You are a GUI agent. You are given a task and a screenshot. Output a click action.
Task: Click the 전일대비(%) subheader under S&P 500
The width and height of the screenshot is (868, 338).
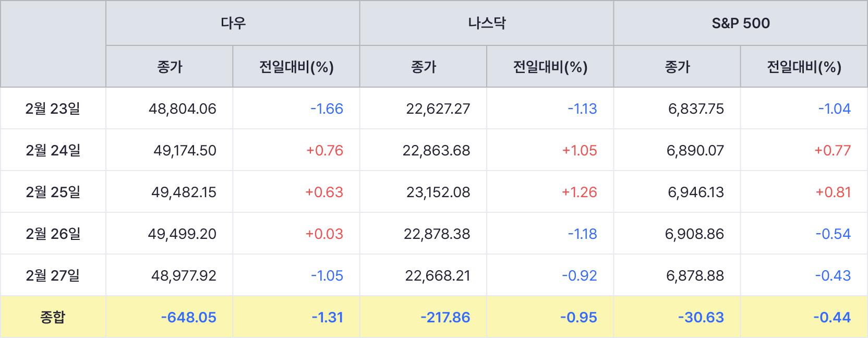coord(804,67)
